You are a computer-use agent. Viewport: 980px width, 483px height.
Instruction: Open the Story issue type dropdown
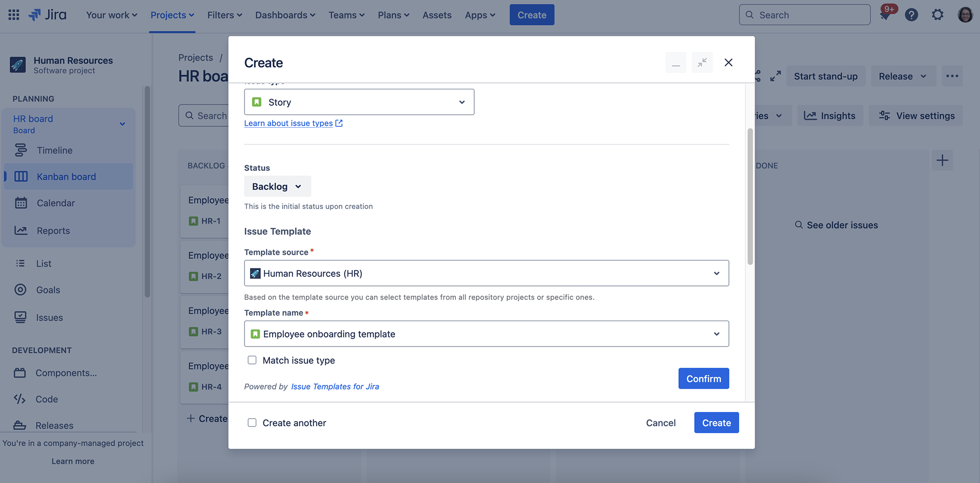tap(359, 102)
